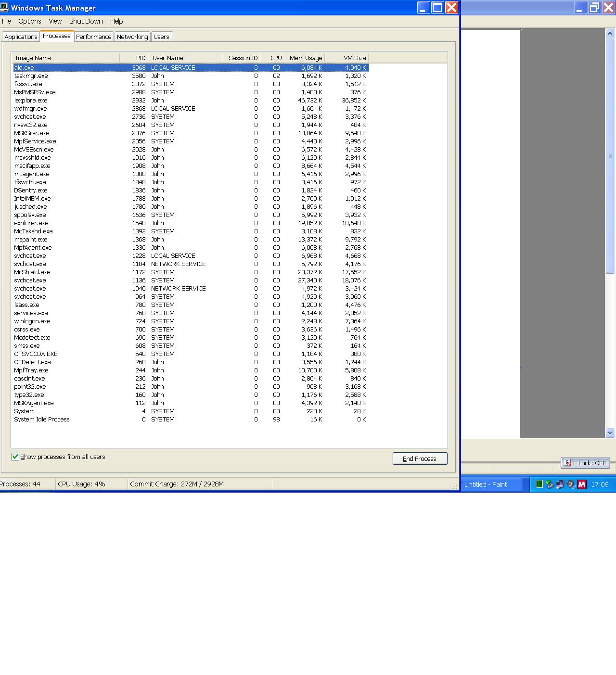The height and width of the screenshot is (675, 616).
Task: Sort processes by PID column header
Action: pos(134,58)
